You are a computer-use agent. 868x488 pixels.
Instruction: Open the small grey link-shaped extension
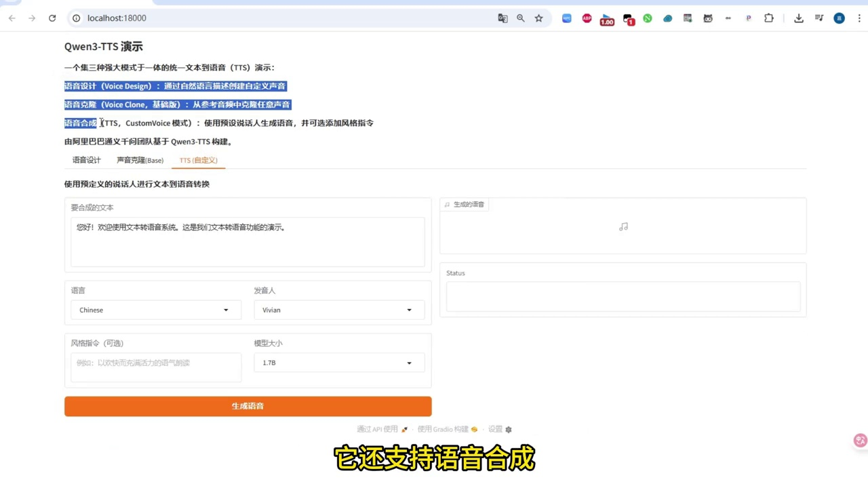(x=728, y=18)
